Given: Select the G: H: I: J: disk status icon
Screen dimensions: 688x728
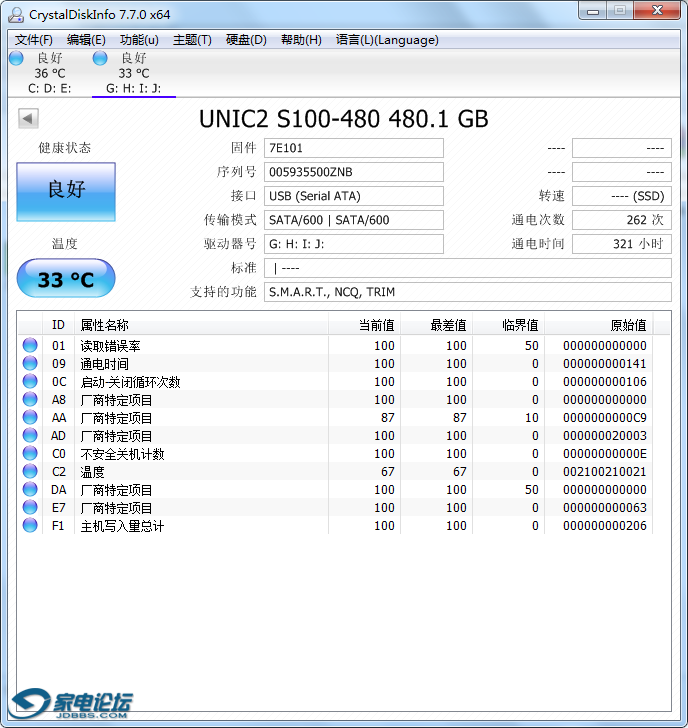Looking at the screenshot, I should (100, 58).
